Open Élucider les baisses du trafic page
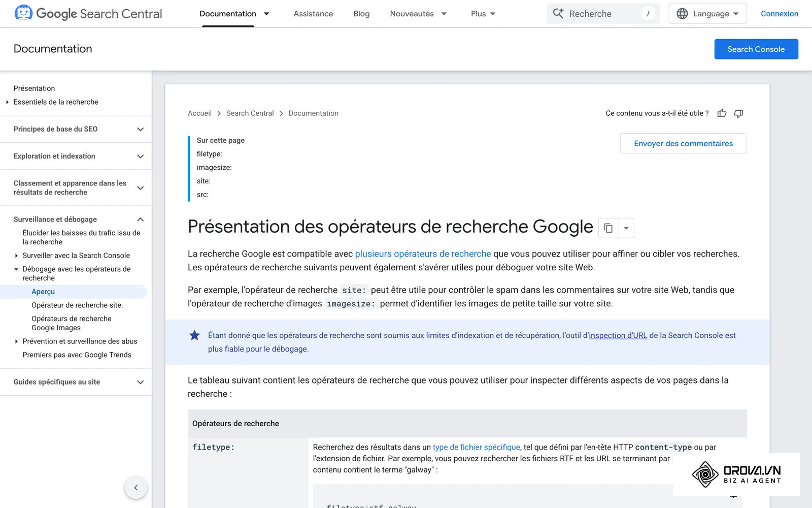The width and height of the screenshot is (812, 508). coord(81,238)
